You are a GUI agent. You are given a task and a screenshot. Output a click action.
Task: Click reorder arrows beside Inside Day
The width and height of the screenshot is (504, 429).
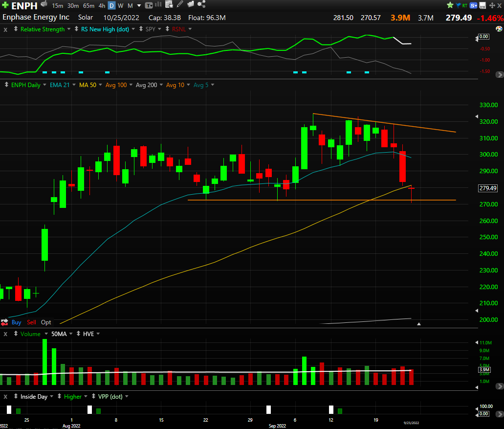coord(16,396)
